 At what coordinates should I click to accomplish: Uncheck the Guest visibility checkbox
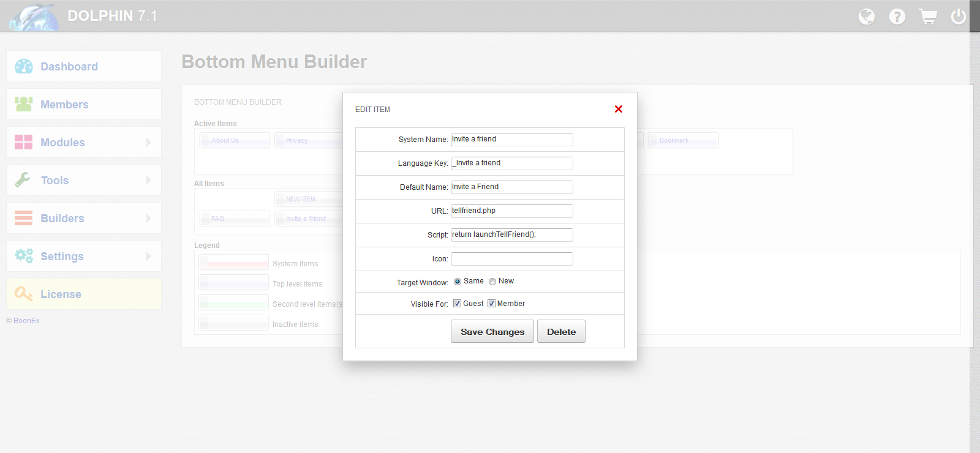457,304
